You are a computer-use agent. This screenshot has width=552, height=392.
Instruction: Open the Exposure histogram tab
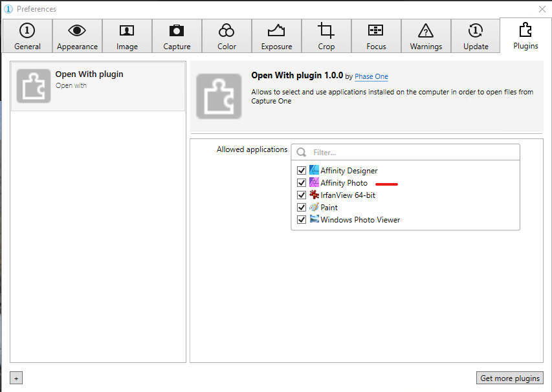coord(276,36)
